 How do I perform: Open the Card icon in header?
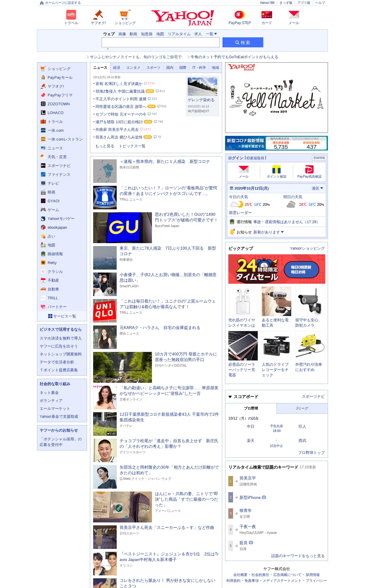tap(267, 15)
